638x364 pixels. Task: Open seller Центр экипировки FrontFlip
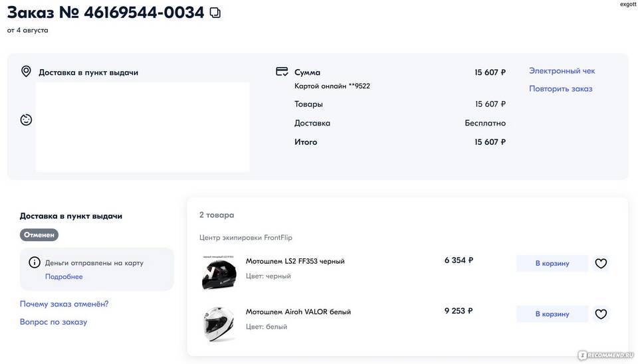(245, 238)
